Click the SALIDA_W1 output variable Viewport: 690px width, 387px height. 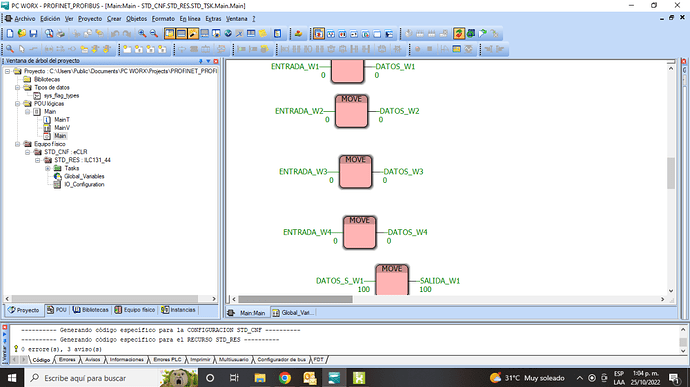click(x=440, y=280)
